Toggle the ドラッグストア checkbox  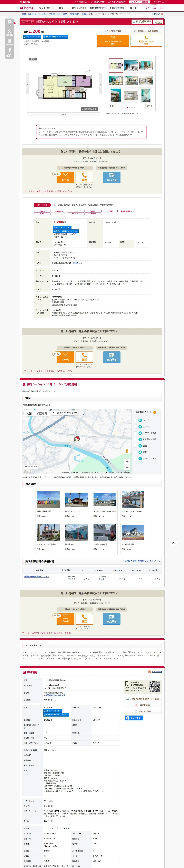136,459
